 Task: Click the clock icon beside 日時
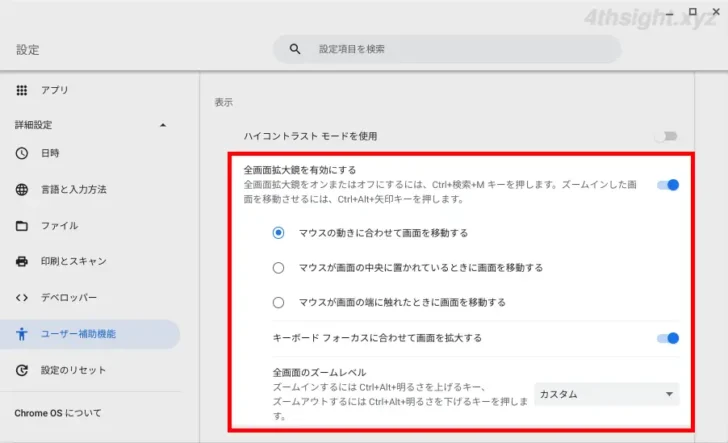click(21, 153)
